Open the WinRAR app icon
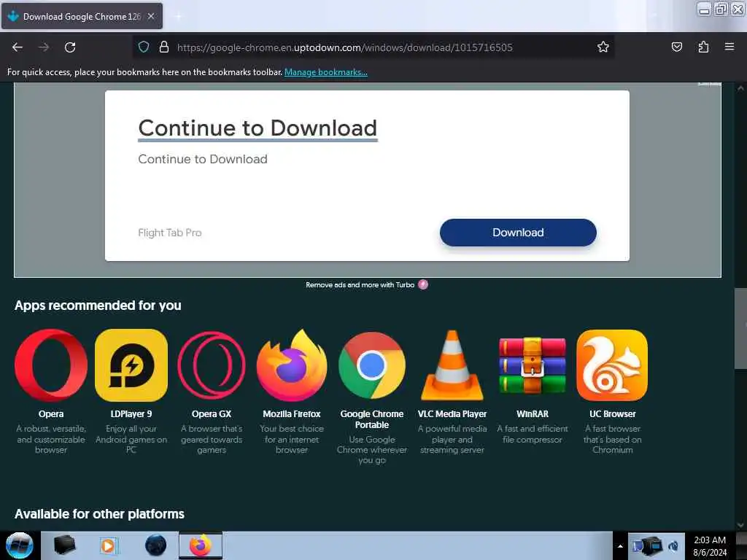Image resolution: width=747 pixels, height=560 pixels. point(532,365)
